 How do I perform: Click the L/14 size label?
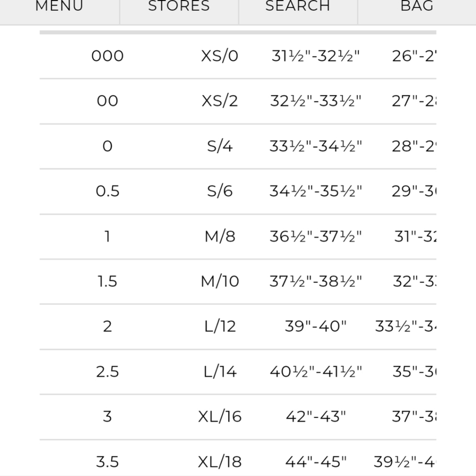(219, 371)
